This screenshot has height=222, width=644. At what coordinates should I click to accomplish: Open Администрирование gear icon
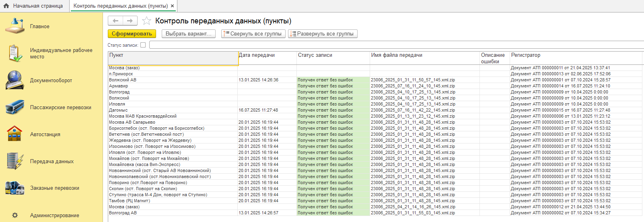pyautogui.click(x=15, y=215)
